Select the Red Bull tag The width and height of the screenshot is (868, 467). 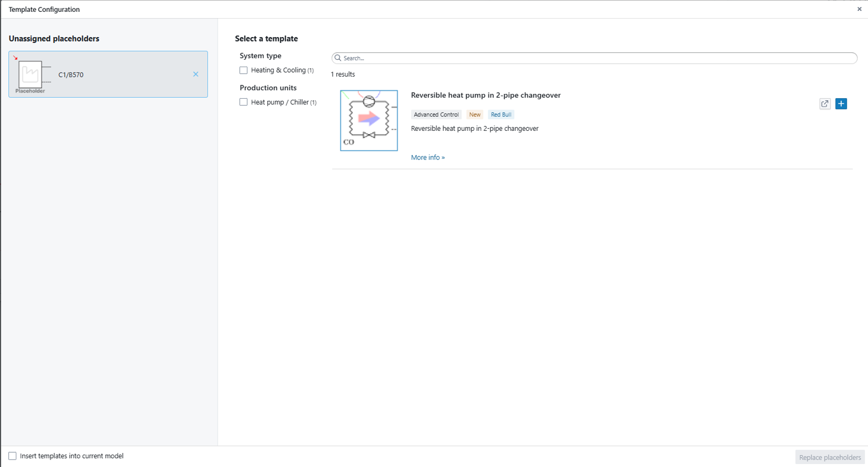coord(501,115)
